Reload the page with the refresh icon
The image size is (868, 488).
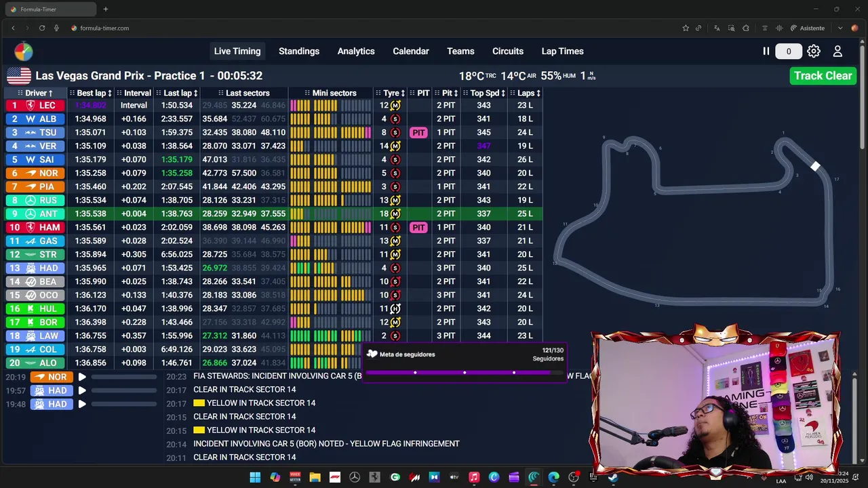[42, 28]
